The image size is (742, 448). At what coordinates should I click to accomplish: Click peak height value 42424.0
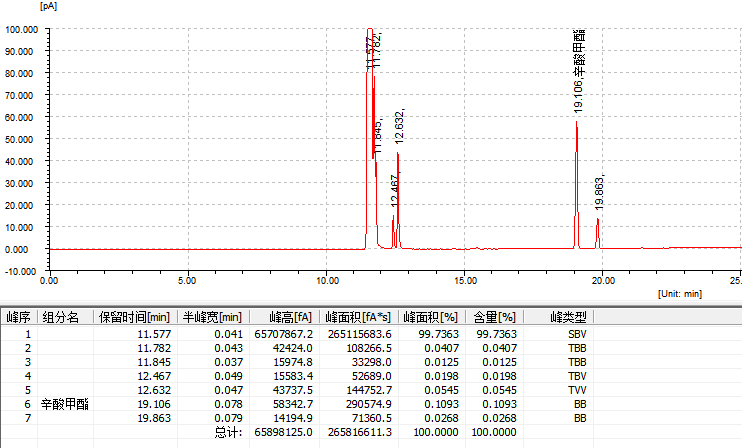292,347
